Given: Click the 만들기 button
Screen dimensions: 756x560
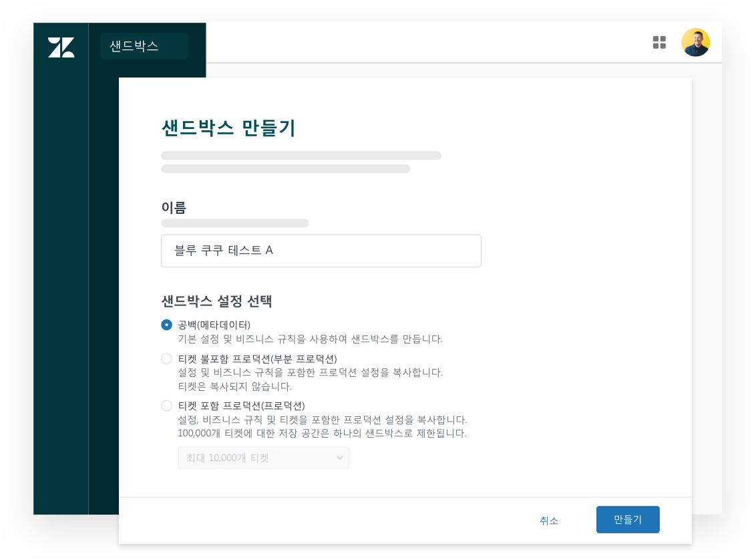Looking at the screenshot, I should pos(628,519).
